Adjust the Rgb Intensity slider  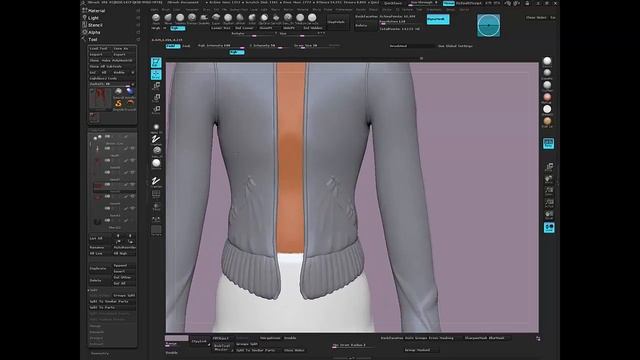221,46
